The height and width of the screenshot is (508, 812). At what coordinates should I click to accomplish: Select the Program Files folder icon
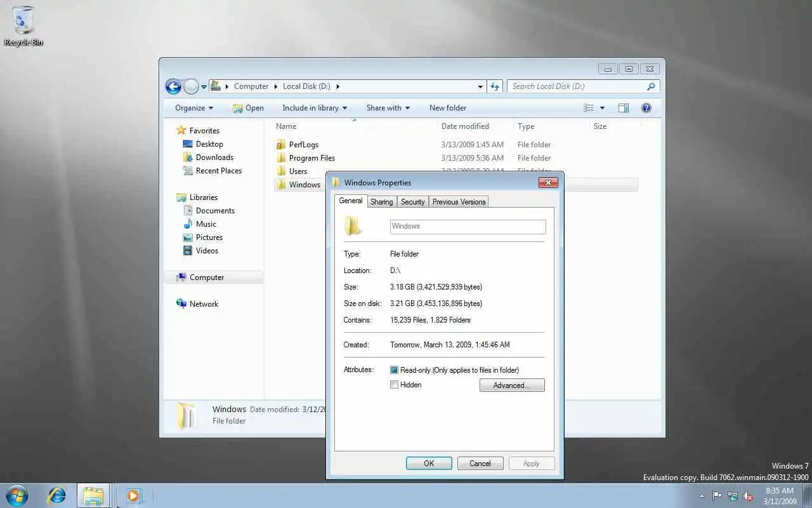[281, 158]
